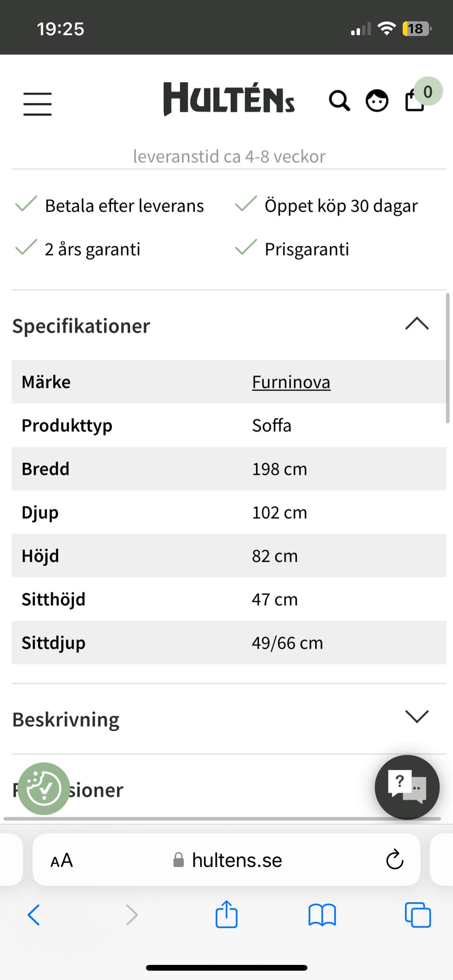The image size is (453, 980).
Task: Collapse the Specifikationer section
Action: tap(417, 324)
